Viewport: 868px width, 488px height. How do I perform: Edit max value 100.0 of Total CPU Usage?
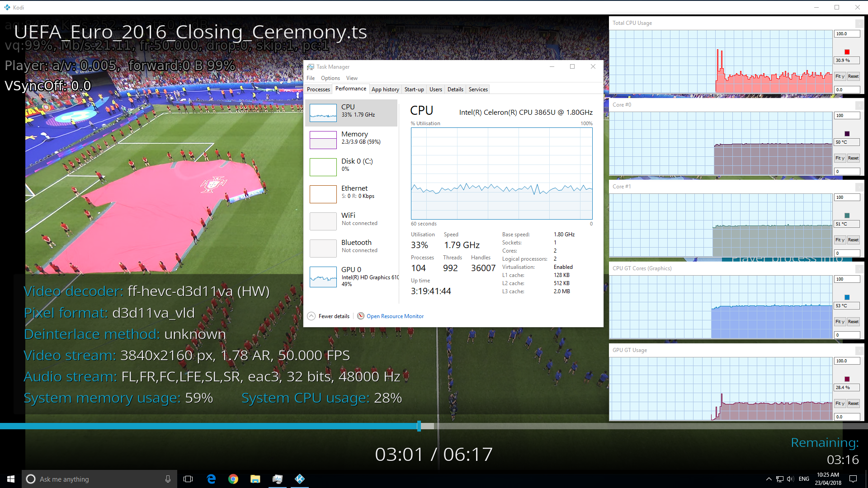coord(847,34)
